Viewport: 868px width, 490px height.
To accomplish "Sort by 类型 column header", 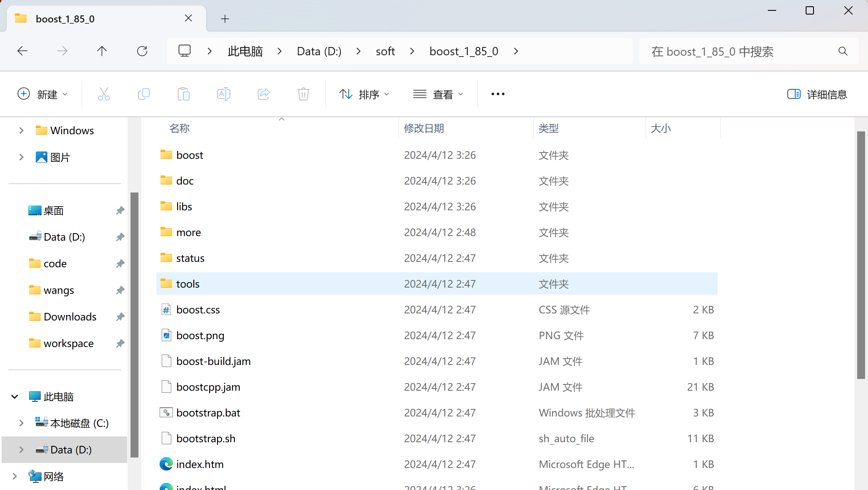I will (x=549, y=128).
